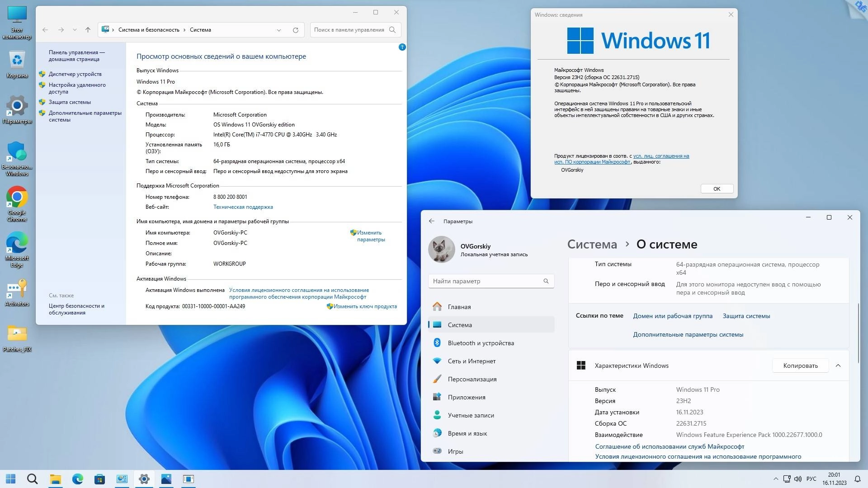Go to Система и безопасность breadcrumb
The height and width of the screenshot is (488, 868).
click(x=149, y=29)
